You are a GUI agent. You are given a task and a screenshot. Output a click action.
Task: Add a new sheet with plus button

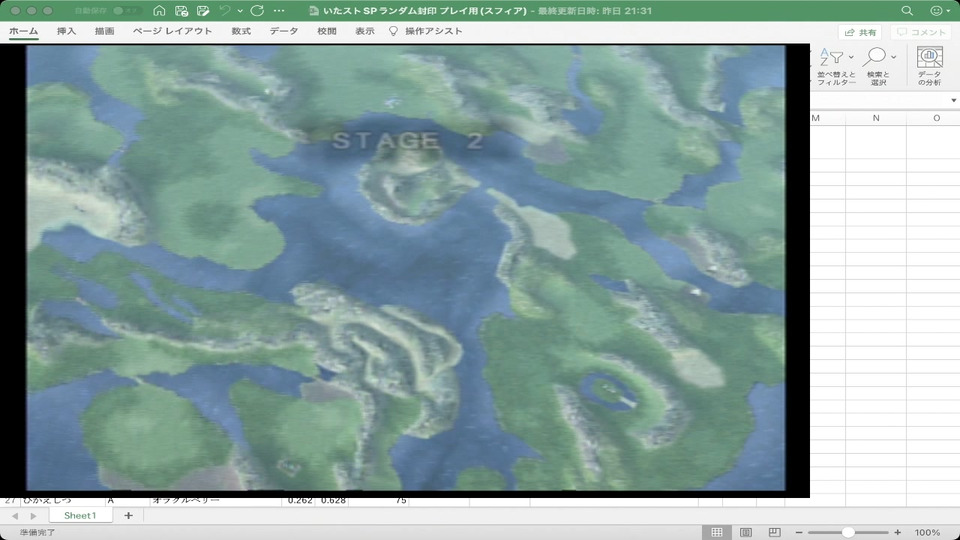128,516
